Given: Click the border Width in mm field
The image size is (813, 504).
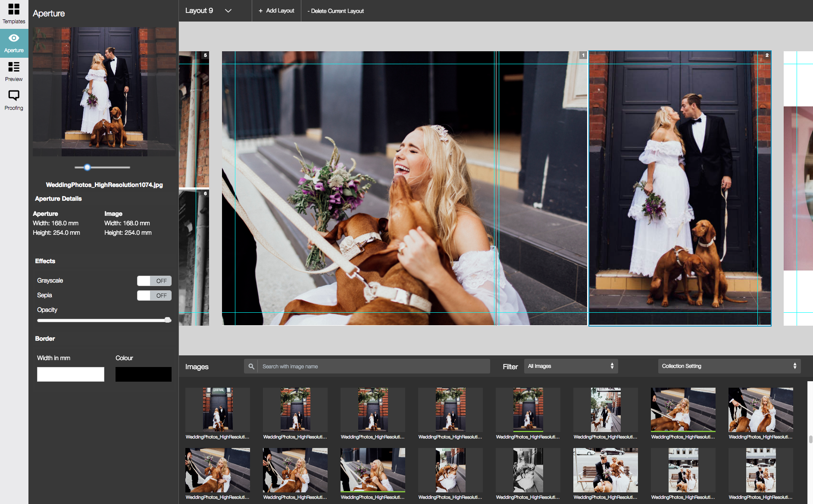Looking at the screenshot, I should point(71,374).
